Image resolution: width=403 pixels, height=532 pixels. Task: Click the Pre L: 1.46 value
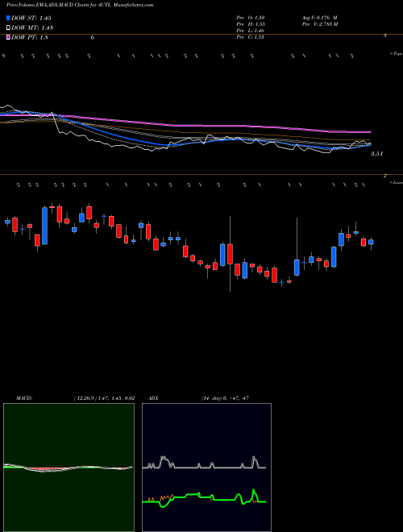pos(251,31)
